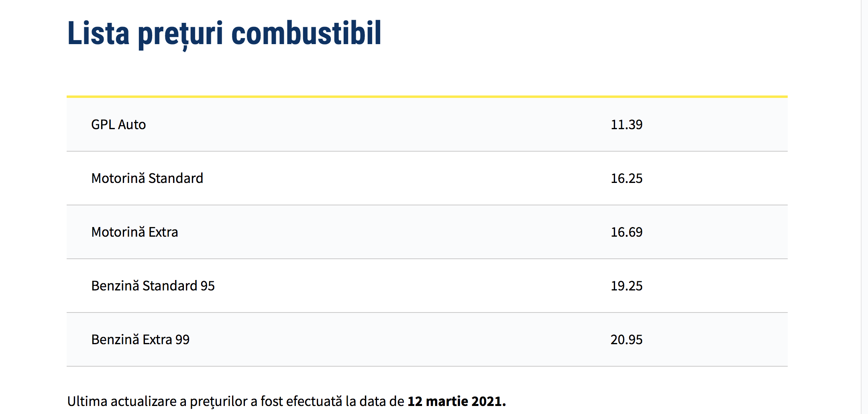
Task: Click the yellow line above the price table
Action: pos(427,97)
